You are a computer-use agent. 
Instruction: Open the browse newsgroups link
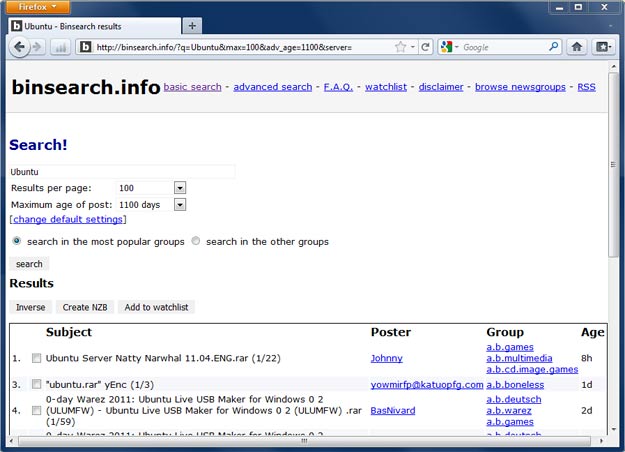(x=520, y=87)
